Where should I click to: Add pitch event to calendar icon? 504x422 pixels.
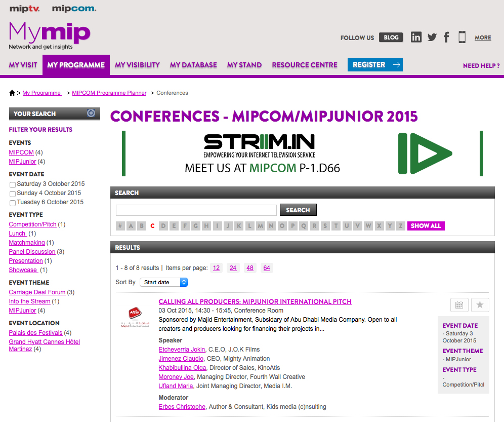(459, 305)
